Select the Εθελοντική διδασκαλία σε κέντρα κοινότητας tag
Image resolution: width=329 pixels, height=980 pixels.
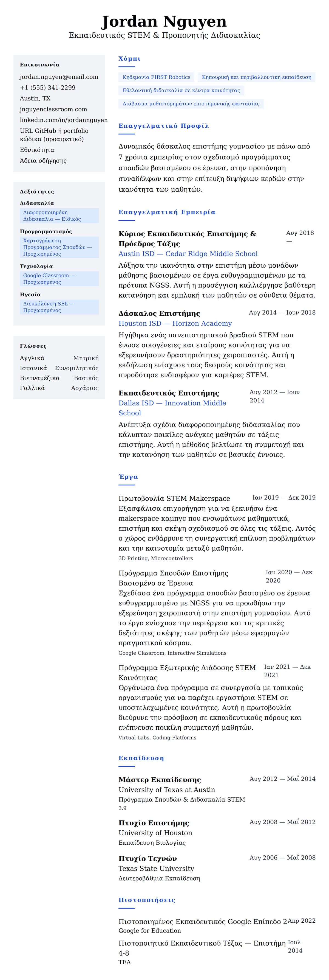(181, 91)
